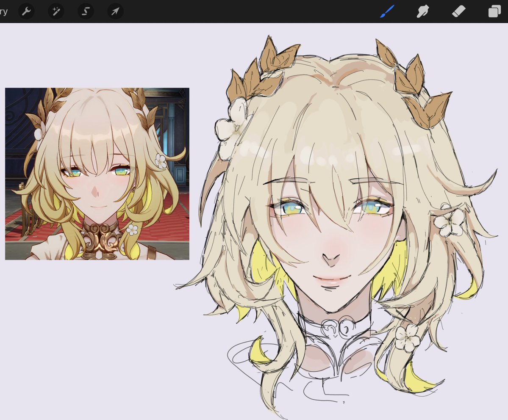Activate the Transform arrow tool

[115, 12]
